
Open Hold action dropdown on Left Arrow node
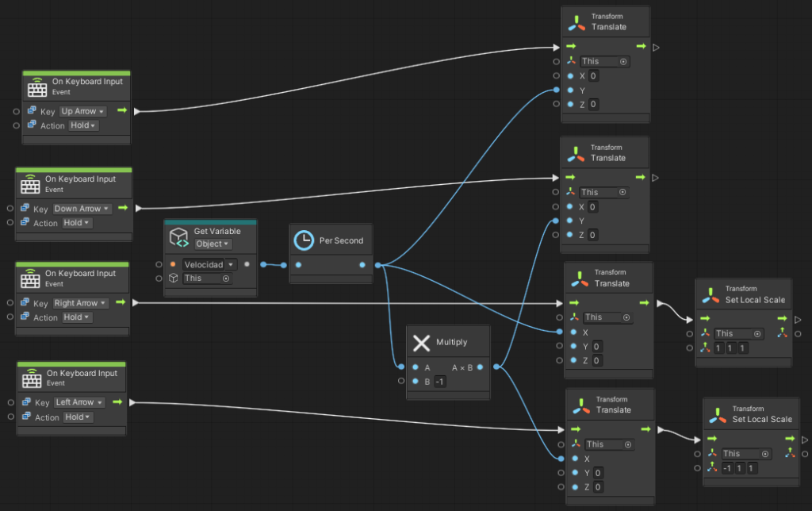click(x=79, y=417)
